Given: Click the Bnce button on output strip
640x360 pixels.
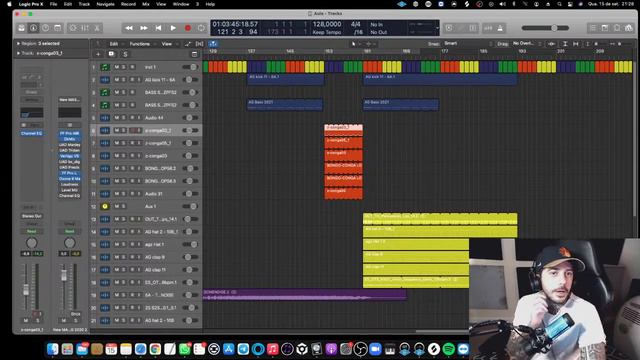Looking at the screenshot, I should 75,314.
